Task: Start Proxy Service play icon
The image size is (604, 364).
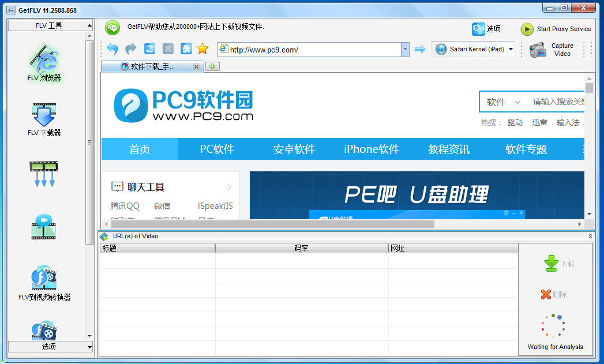Action: [x=527, y=29]
